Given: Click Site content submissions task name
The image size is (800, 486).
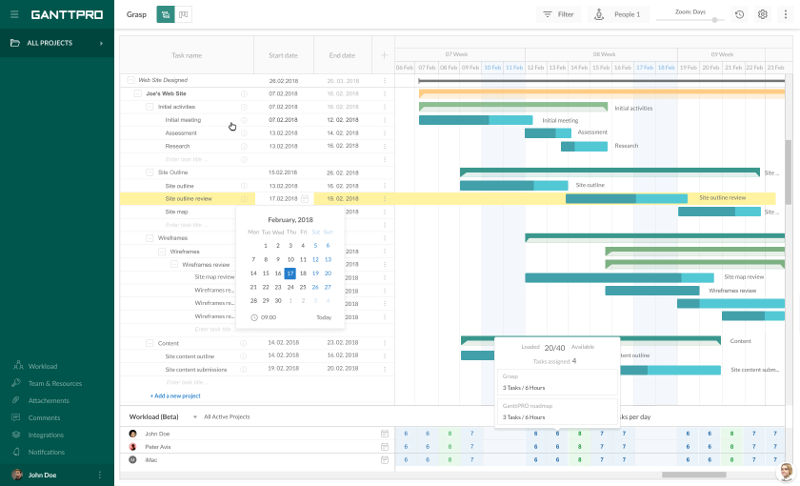Looking at the screenshot, I should click(196, 370).
